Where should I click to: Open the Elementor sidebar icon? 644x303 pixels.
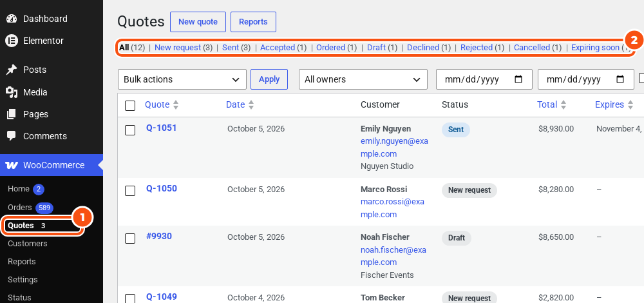tap(12, 41)
